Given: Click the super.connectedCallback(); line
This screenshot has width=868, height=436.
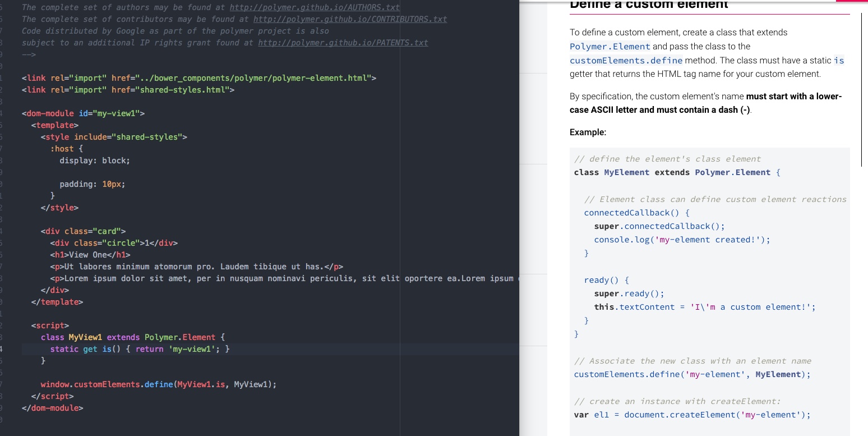Looking at the screenshot, I should [659, 226].
